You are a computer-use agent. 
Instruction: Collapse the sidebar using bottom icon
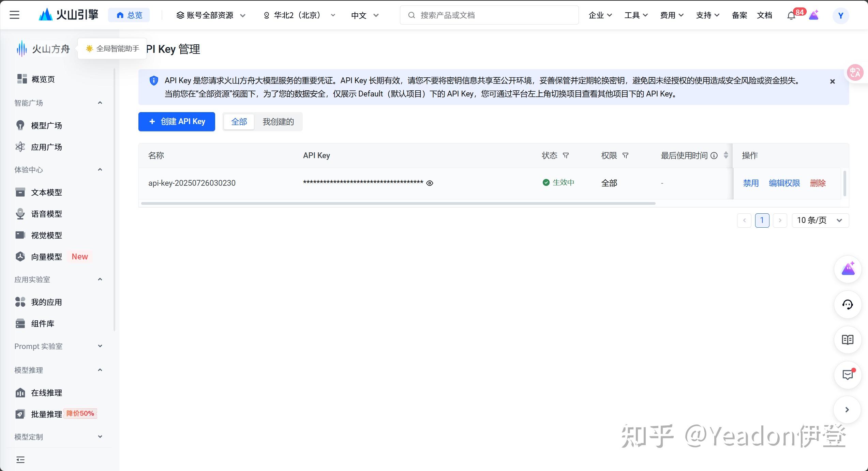(x=20, y=460)
